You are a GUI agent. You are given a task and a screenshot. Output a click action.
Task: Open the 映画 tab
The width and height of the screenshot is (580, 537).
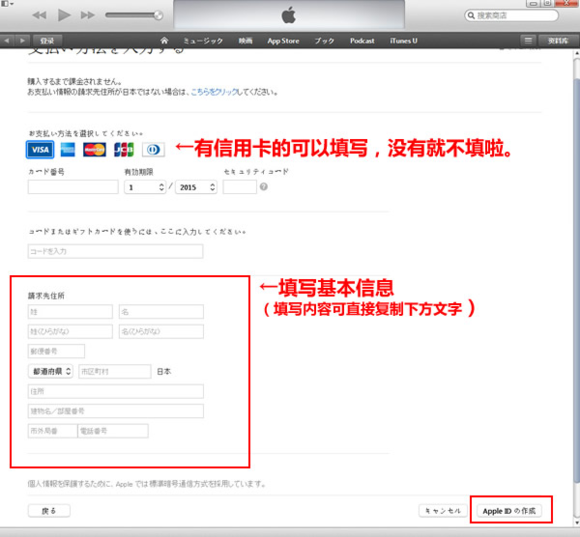[x=245, y=41]
